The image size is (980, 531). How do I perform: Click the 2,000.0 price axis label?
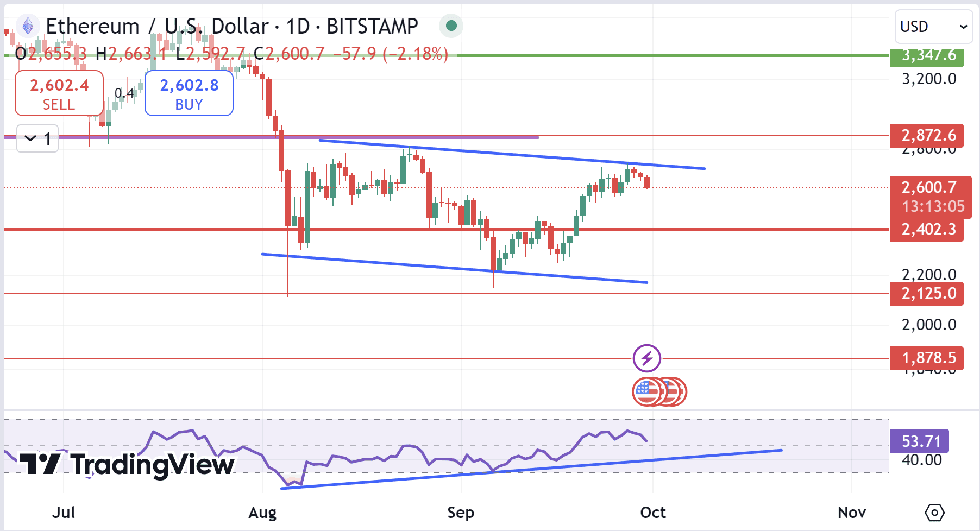pyautogui.click(x=929, y=325)
